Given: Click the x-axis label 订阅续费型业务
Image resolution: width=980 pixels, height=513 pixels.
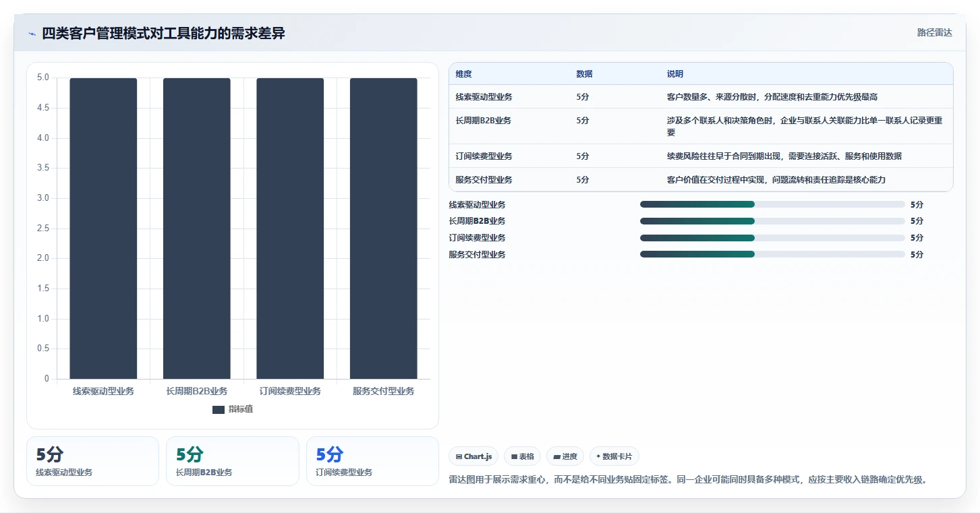Looking at the screenshot, I should pos(290,391).
